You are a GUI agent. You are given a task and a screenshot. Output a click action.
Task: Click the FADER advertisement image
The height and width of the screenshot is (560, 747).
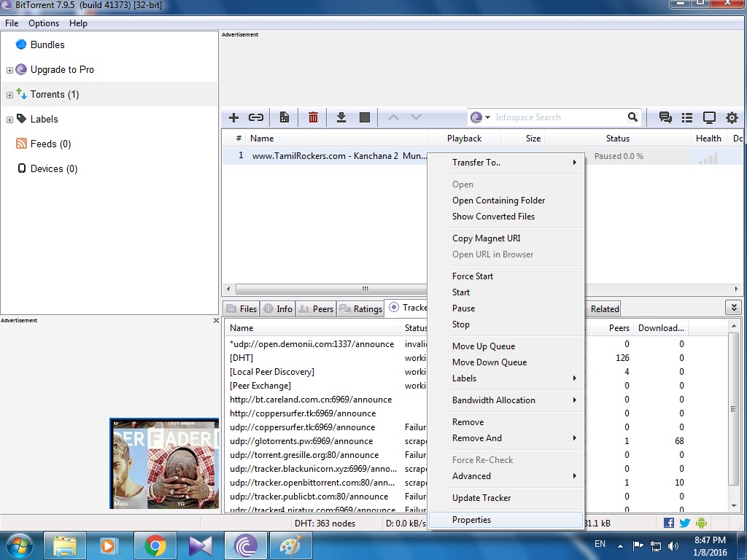[x=164, y=463]
